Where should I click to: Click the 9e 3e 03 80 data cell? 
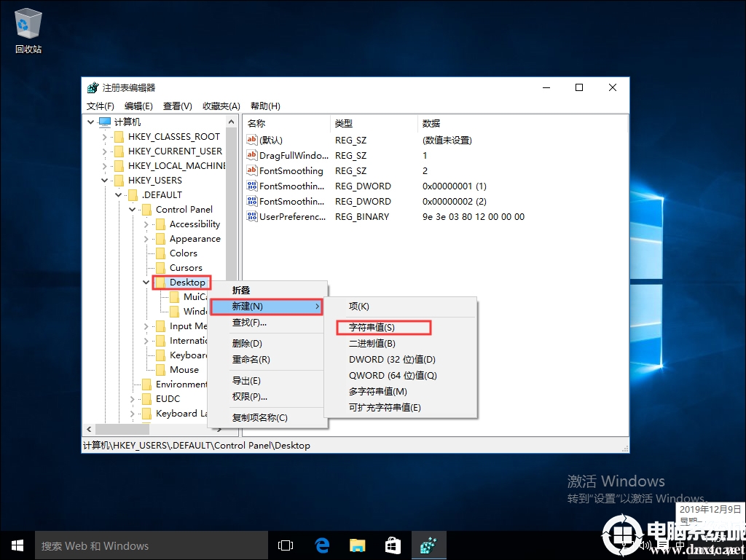(474, 217)
